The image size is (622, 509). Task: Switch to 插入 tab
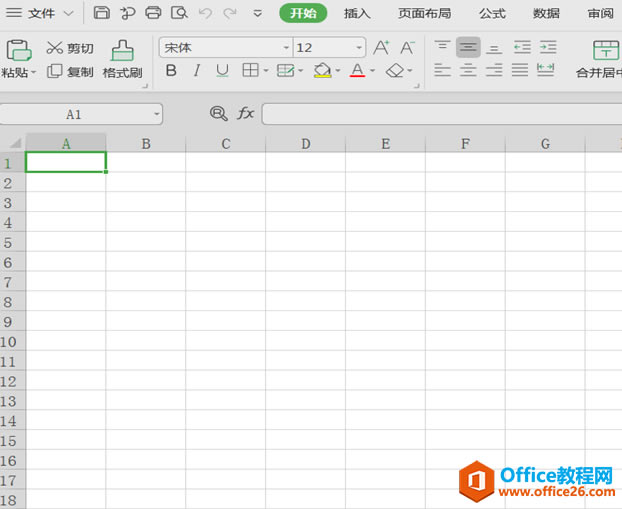pyautogui.click(x=357, y=13)
